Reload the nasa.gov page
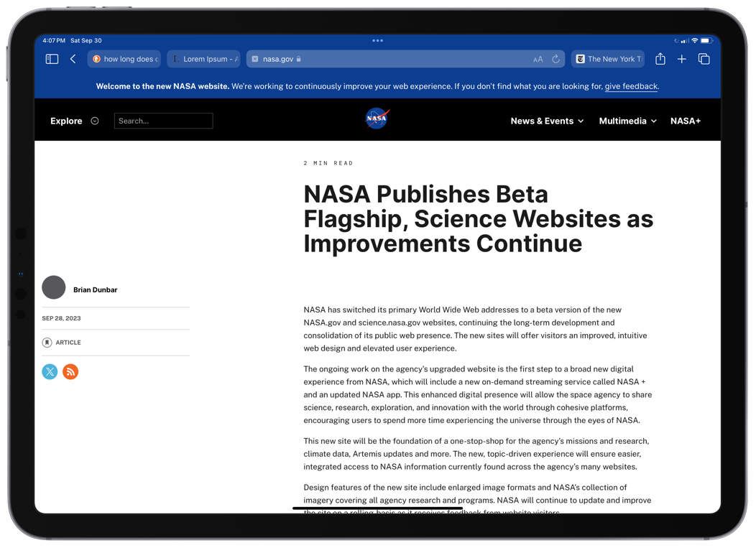This screenshot has height=548, width=756. (556, 59)
